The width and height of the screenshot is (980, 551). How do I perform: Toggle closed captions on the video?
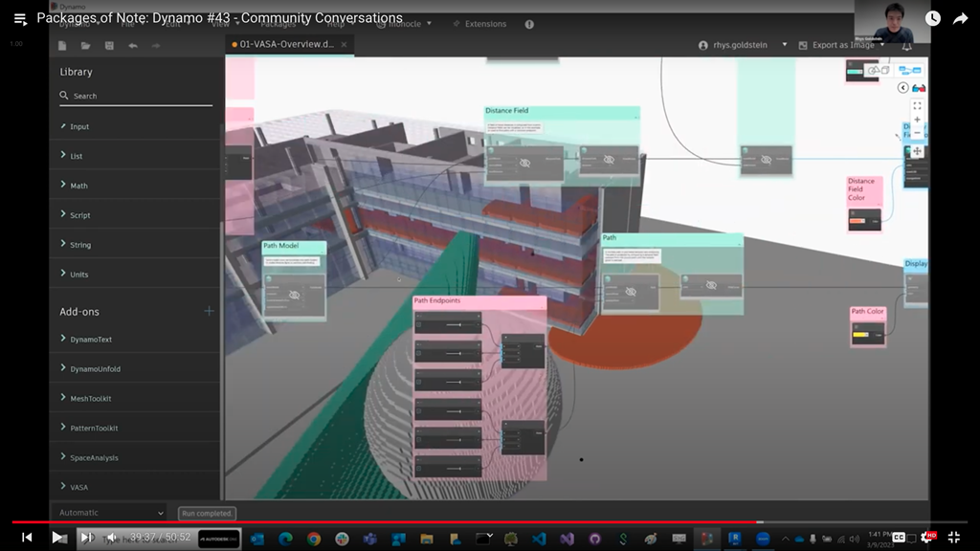[899, 538]
